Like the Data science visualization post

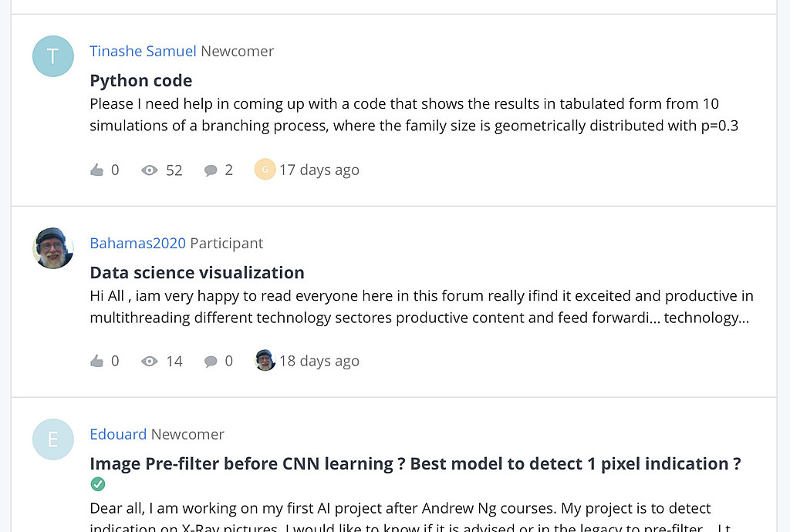96,361
